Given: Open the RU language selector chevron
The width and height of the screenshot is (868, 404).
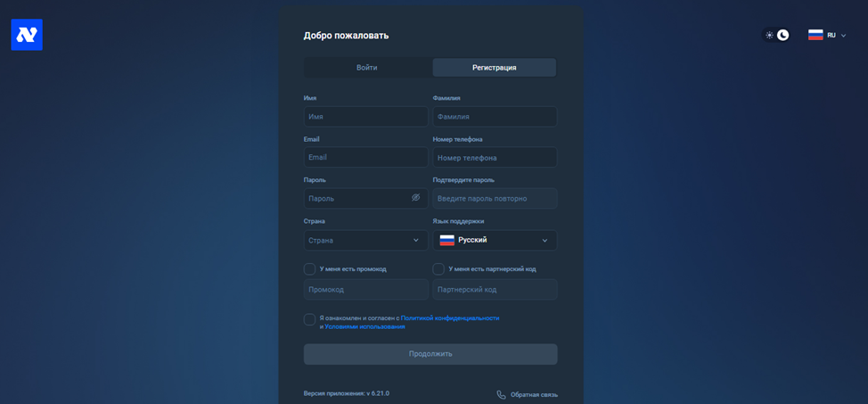Looking at the screenshot, I should click(x=843, y=36).
